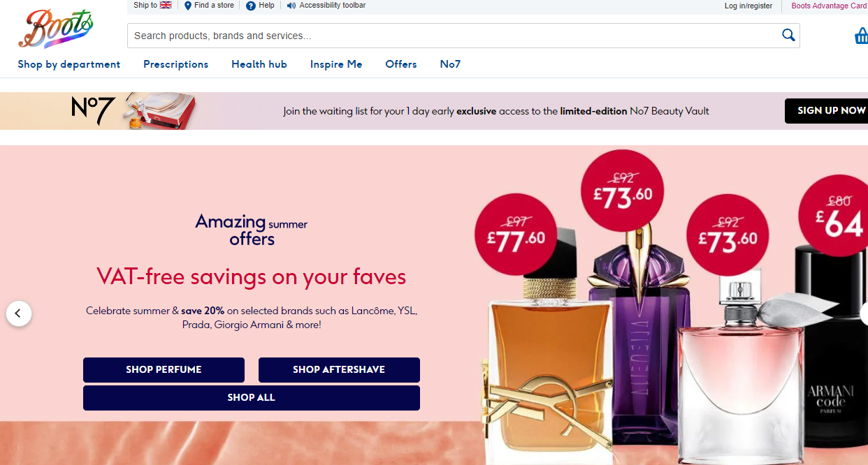Click the Accessibility toolbar speaker icon

click(291, 6)
